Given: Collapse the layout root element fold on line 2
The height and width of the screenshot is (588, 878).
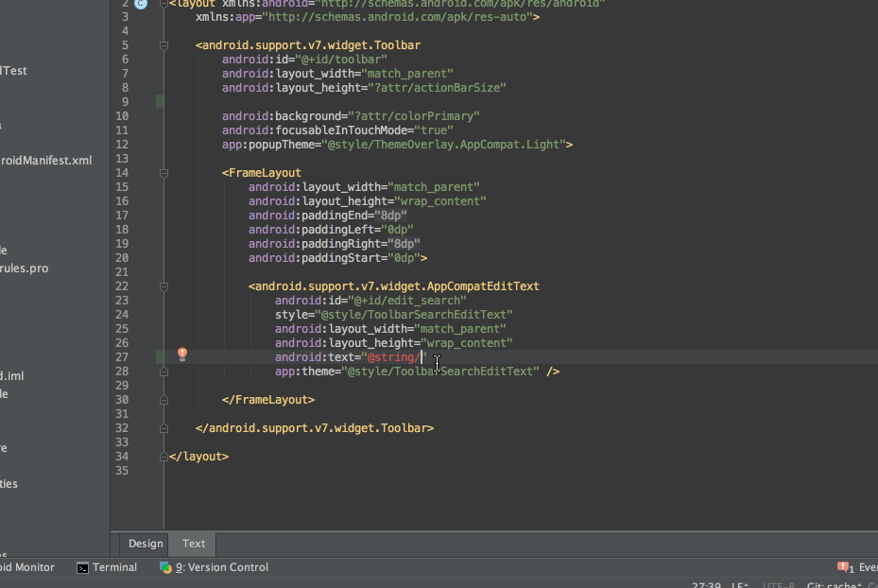Looking at the screenshot, I should [x=163, y=5].
